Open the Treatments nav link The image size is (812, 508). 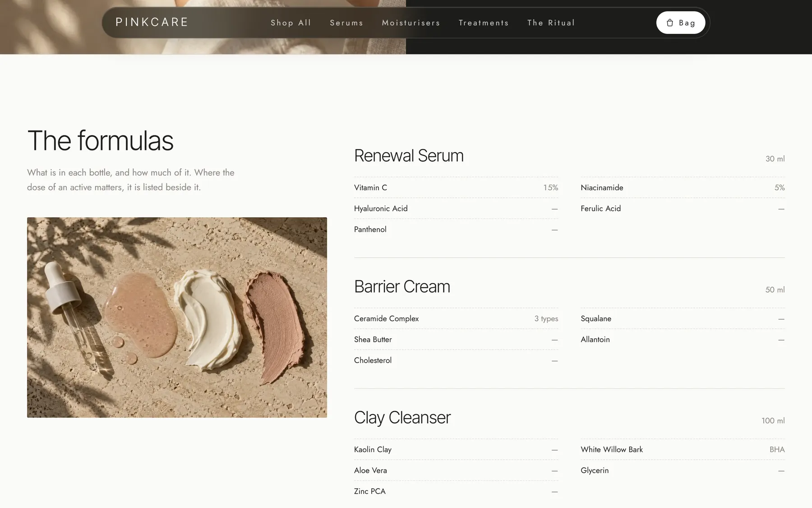pyautogui.click(x=484, y=23)
